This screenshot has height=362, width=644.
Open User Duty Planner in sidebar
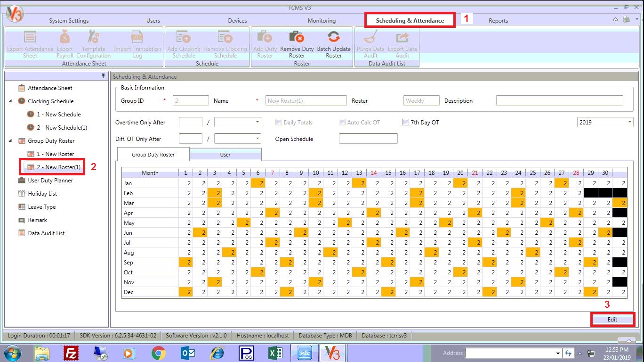[x=50, y=181]
